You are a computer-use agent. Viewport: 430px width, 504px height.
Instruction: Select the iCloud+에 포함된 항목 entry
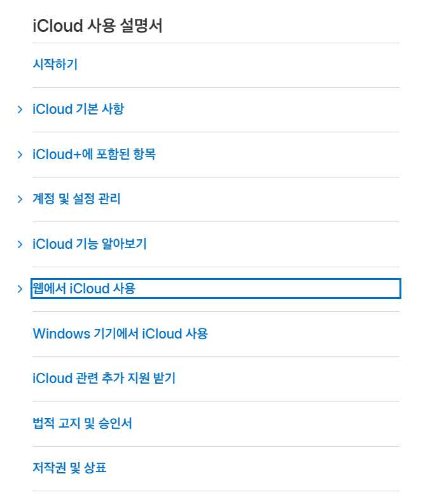[x=94, y=154]
